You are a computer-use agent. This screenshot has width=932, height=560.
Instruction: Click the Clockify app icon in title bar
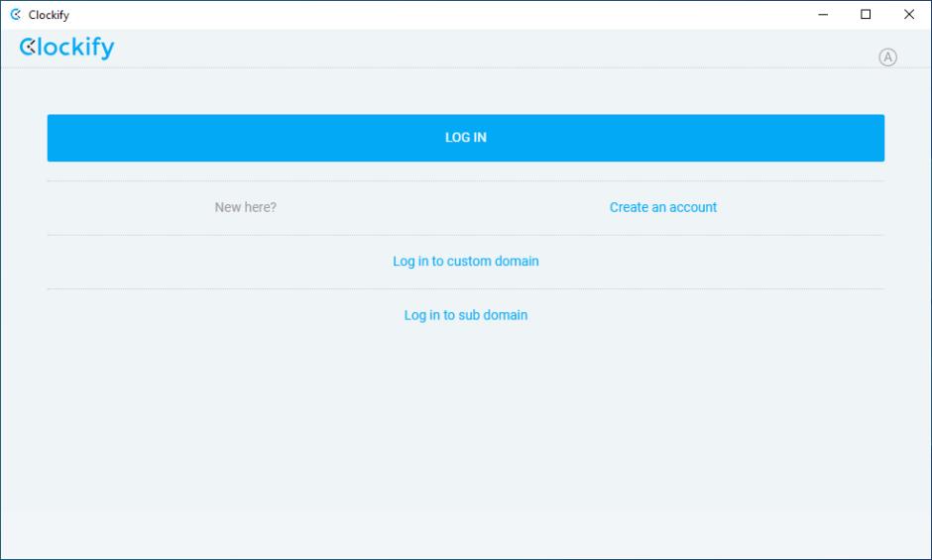pos(16,14)
